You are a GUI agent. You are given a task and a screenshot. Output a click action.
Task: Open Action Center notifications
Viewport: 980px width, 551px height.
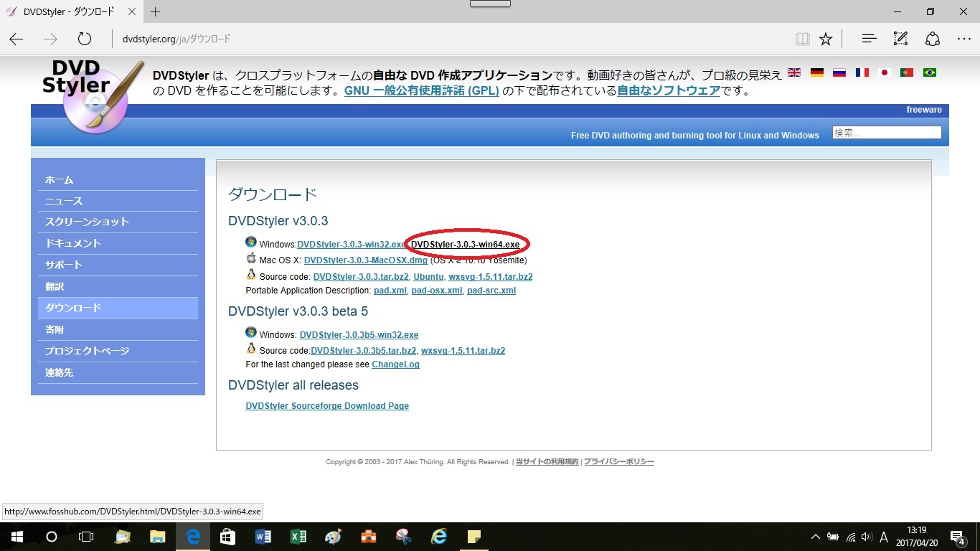(x=958, y=537)
